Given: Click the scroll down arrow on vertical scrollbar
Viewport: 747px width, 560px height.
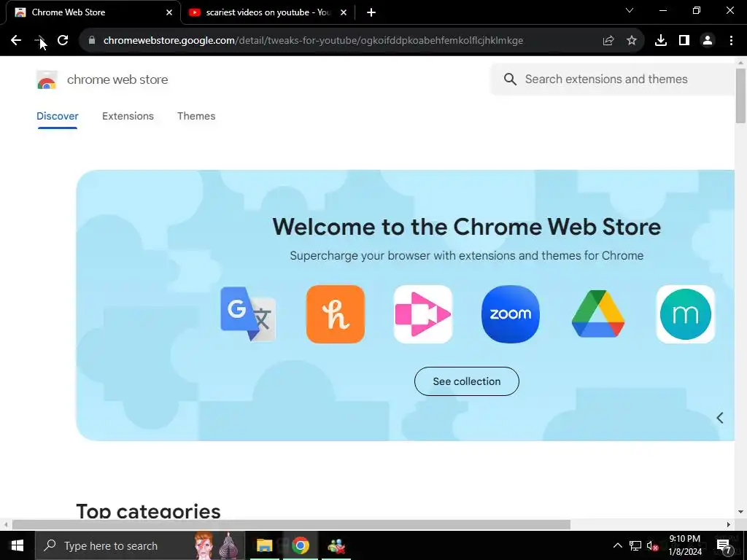Looking at the screenshot, I should tap(740, 513).
